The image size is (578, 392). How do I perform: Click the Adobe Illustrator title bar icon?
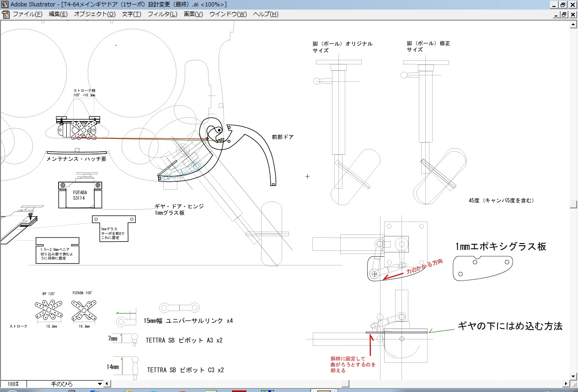(x=5, y=5)
